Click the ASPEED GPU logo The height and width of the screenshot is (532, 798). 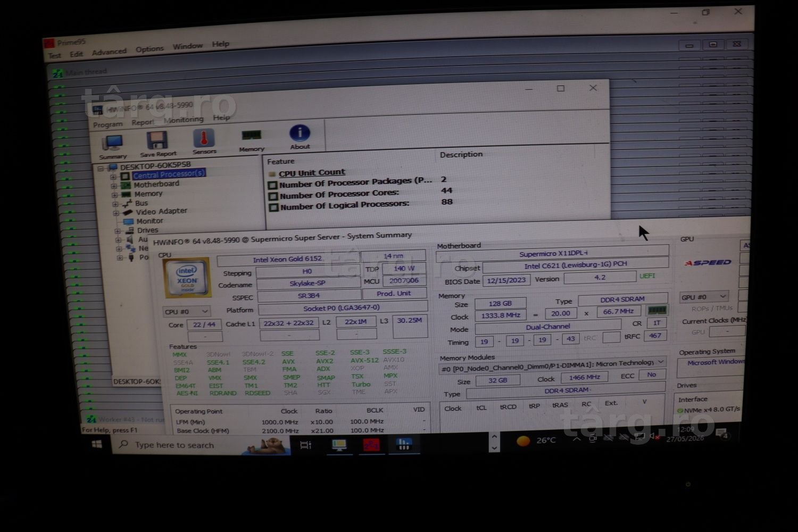(708, 262)
